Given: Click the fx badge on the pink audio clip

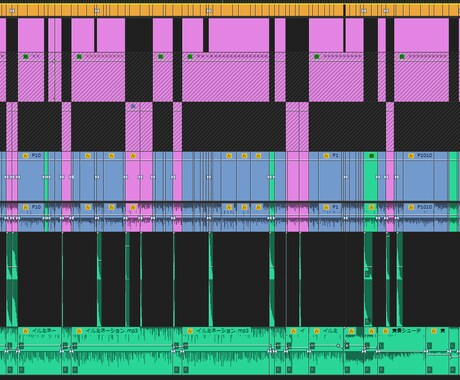Looking at the screenshot, I should (133, 207).
